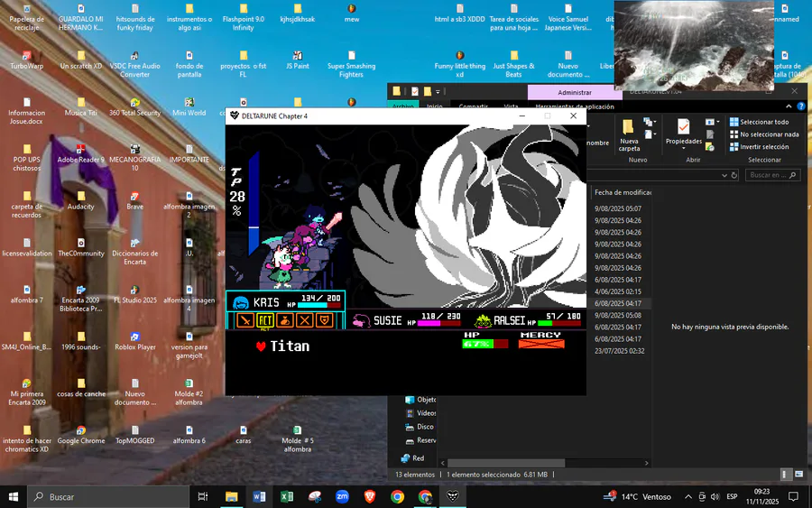Image resolution: width=812 pixels, height=508 pixels.
Task: Refresh the Explorer folder view
Action: (734, 175)
